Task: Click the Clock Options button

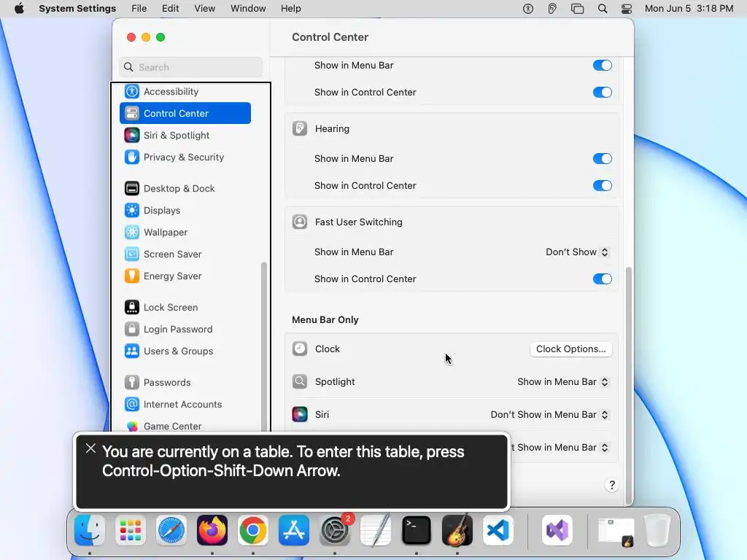Action: click(x=570, y=349)
